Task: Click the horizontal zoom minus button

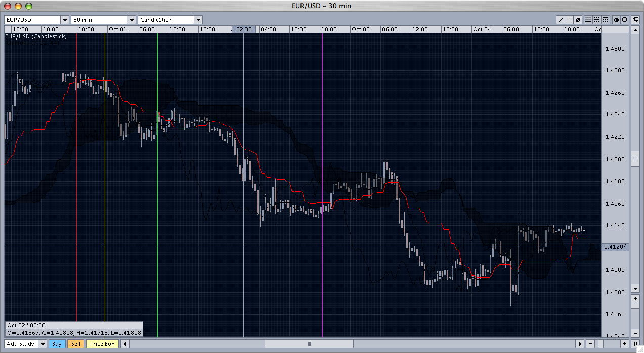Action: pyautogui.click(x=590, y=344)
